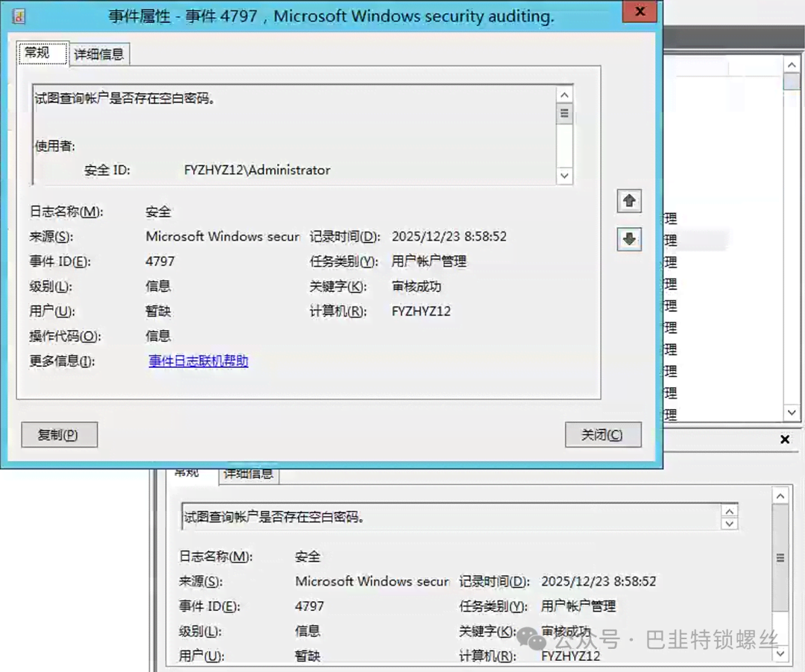Viewport: 805px width, 672px height.
Task: Click preview pane vertical scrollbar thumb
Action: pyautogui.click(x=780, y=557)
